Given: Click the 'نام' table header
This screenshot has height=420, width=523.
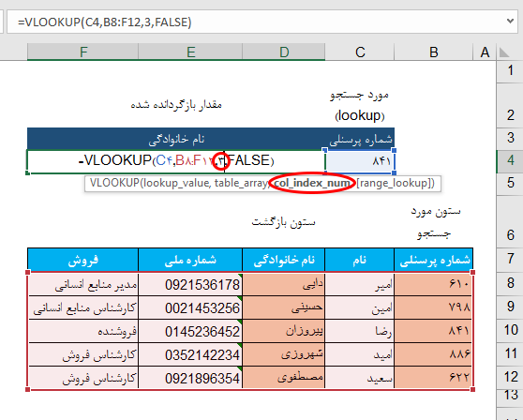Looking at the screenshot, I should coord(360,260).
